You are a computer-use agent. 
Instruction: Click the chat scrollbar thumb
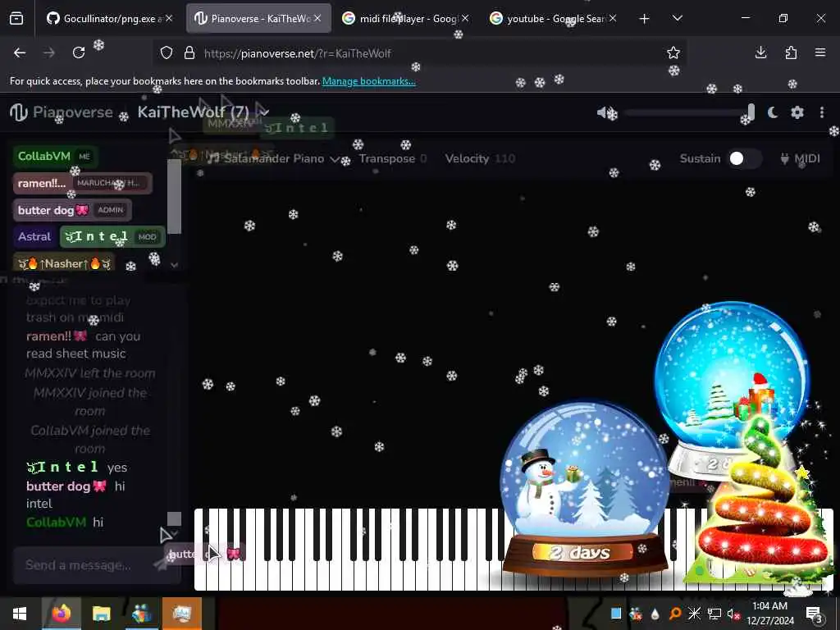point(174,518)
